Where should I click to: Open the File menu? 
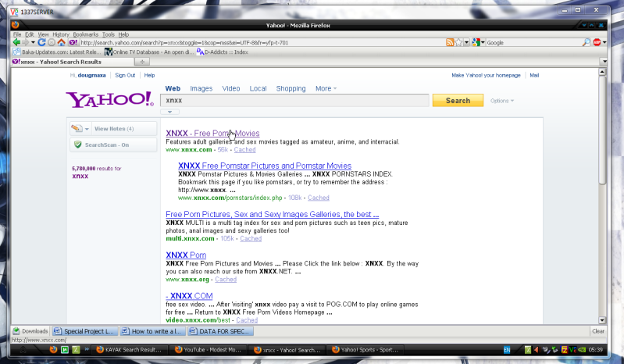coord(17,34)
